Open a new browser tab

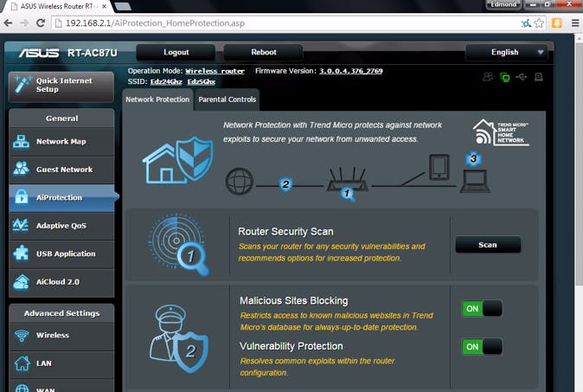coord(122,6)
